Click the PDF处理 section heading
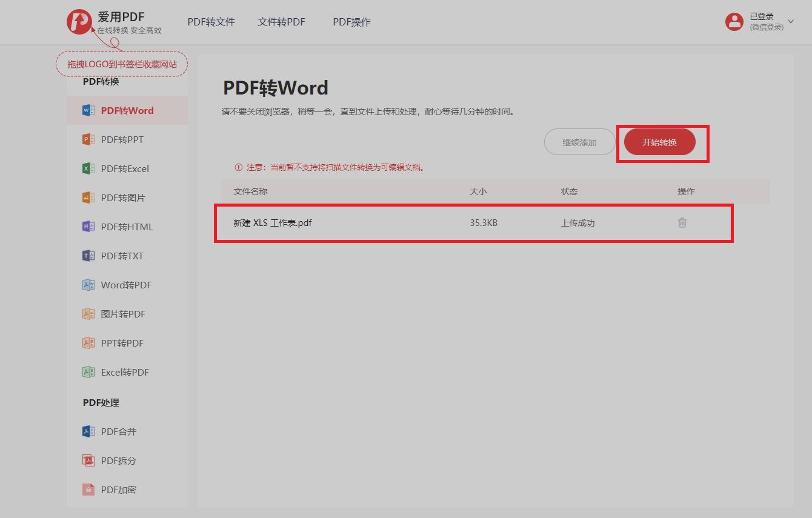Screen dimensions: 812x518 (101, 402)
